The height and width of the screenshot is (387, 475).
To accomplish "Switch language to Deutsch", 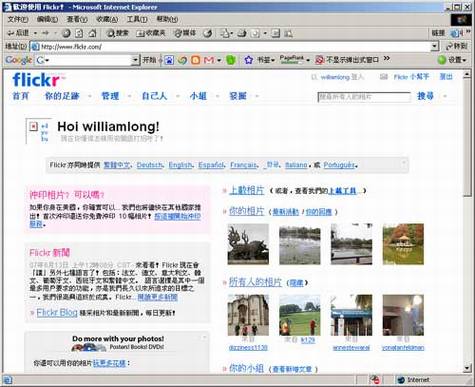I will pos(150,165).
